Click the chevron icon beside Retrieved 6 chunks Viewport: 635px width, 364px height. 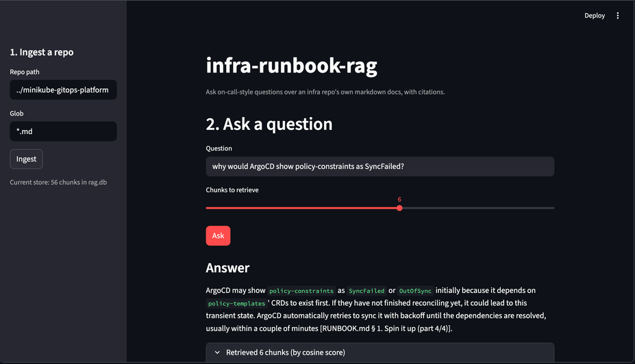click(x=217, y=352)
